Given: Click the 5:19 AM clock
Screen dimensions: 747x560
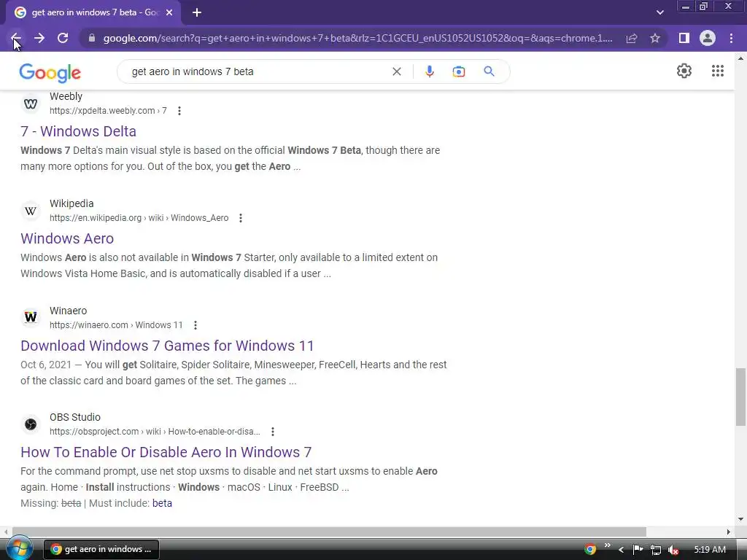Looking at the screenshot, I should (710, 550).
